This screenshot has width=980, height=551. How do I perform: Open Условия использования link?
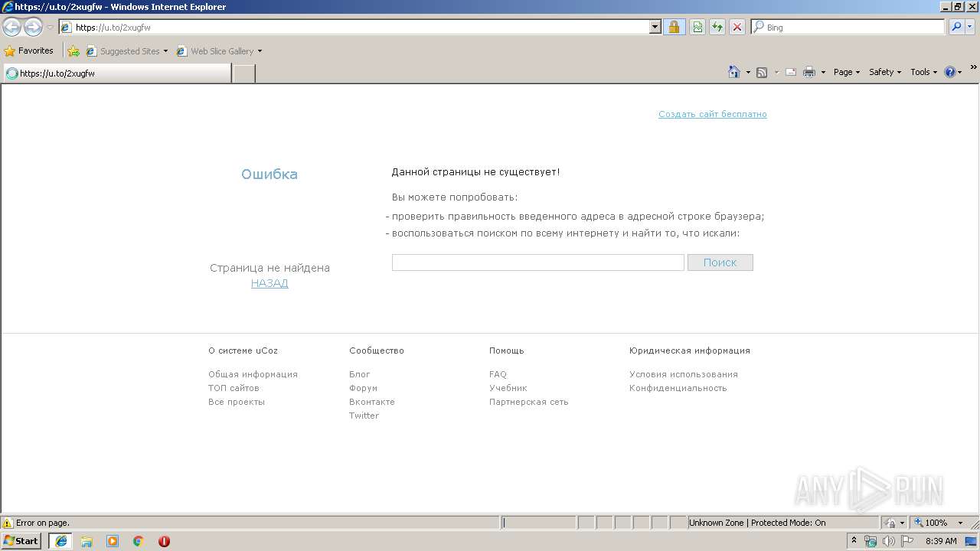684,374
